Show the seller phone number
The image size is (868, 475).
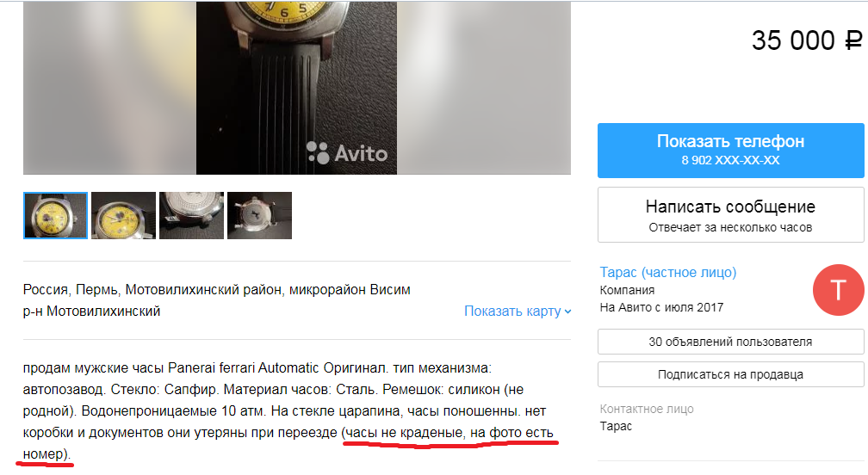pos(731,151)
